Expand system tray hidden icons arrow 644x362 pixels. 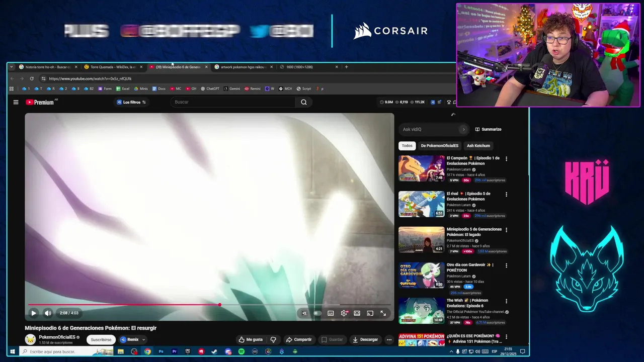pos(451,351)
